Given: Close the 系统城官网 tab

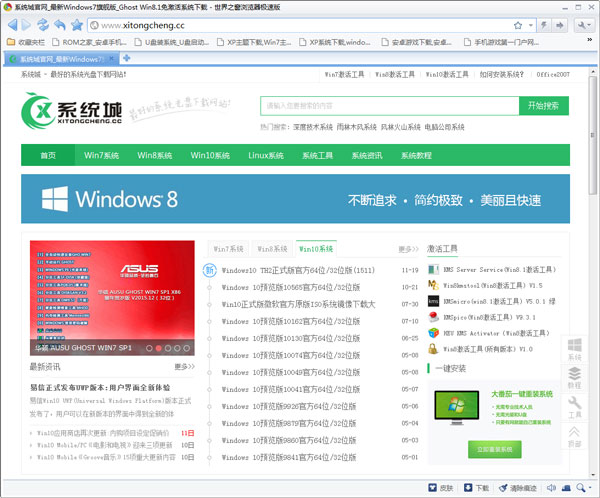Looking at the screenshot, I should [111, 59].
